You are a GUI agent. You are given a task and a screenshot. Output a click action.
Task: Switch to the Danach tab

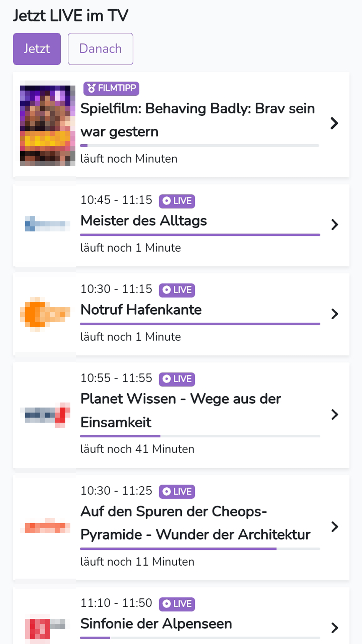pos(101,49)
